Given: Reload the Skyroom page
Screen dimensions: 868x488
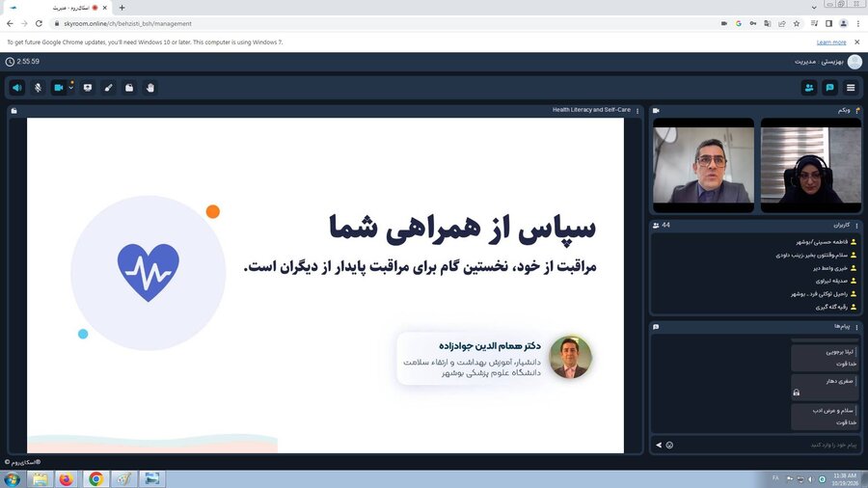Looking at the screenshot, I should (x=39, y=24).
